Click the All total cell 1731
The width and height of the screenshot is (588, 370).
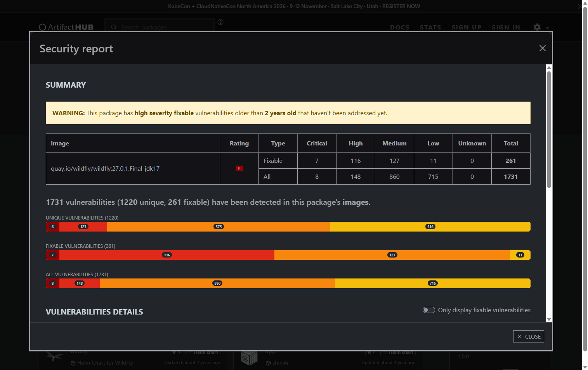click(x=511, y=176)
